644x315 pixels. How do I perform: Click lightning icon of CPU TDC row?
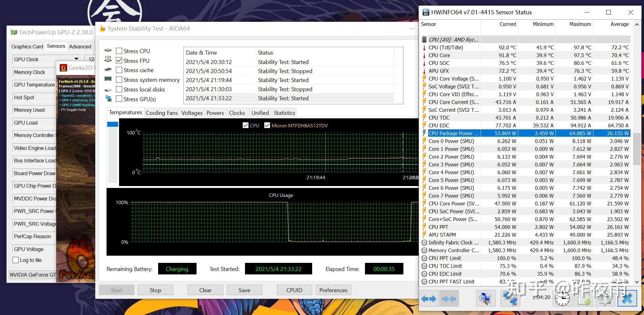424,118
